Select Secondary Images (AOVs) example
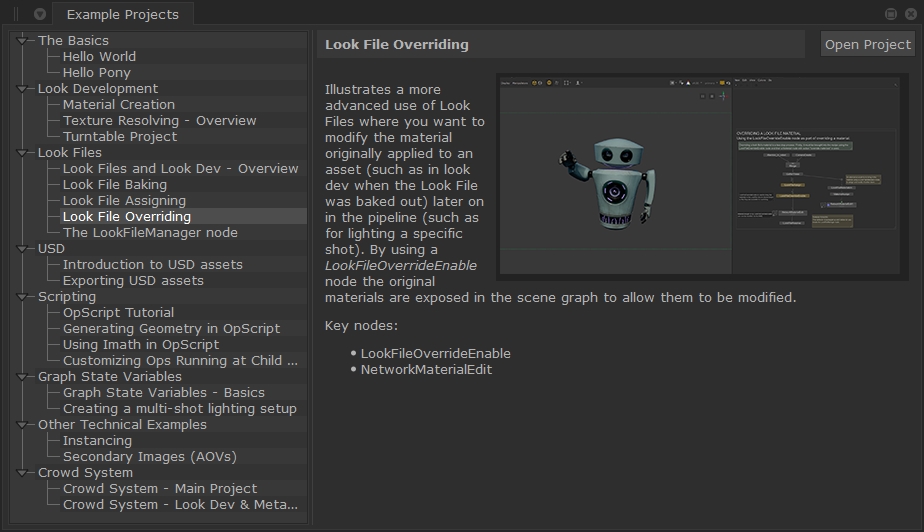This screenshot has width=924, height=532. [149, 457]
